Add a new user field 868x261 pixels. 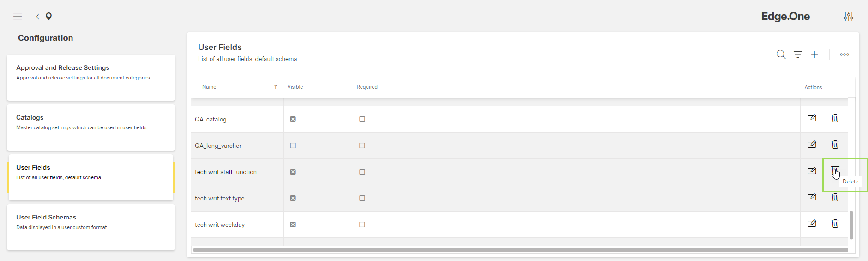(814, 55)
